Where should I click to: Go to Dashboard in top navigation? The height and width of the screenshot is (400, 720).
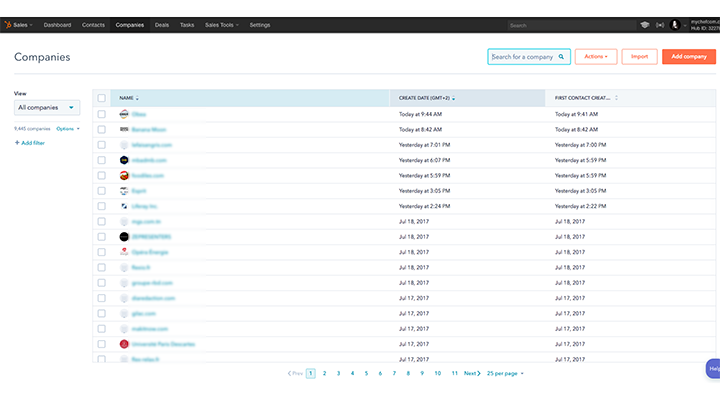pyautogui.click(x=57, y=25)
